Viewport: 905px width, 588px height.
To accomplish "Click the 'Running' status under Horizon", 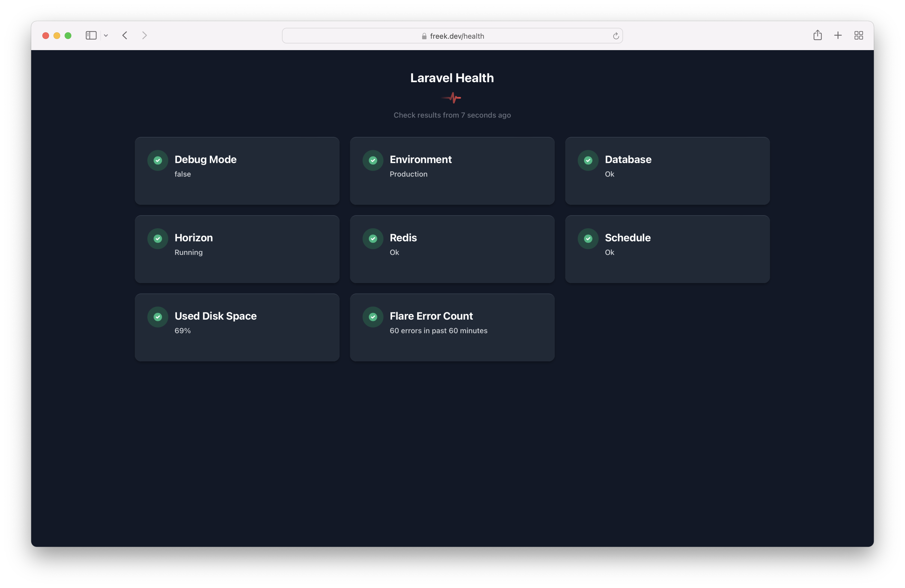I will tap(189, 252).
